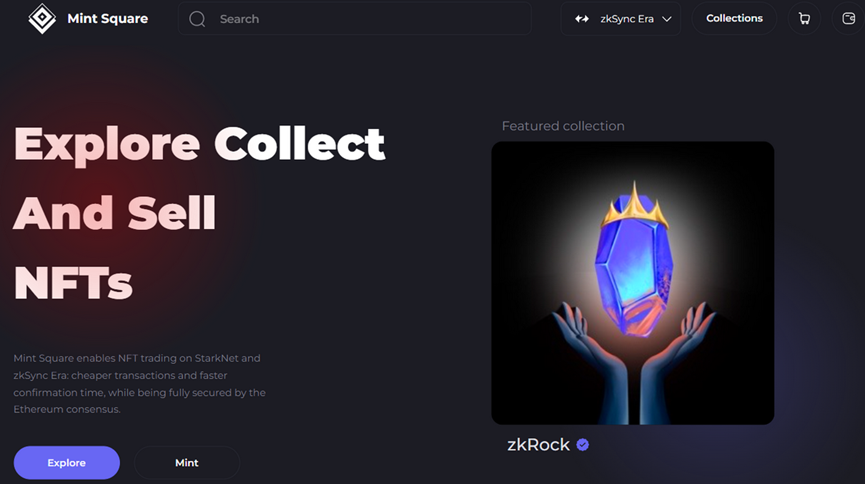Click the network swap arrows icon
The width and height of the screenshot is (865, 484).
[581, 19]
